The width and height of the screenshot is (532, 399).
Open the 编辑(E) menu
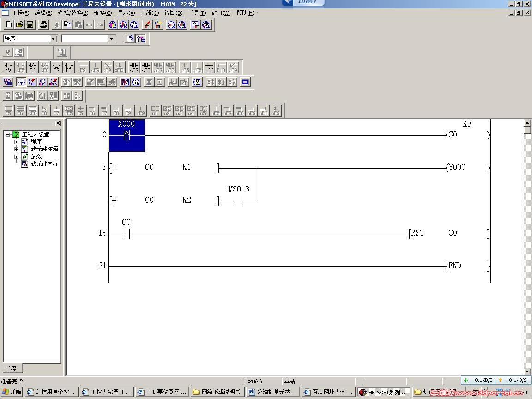43,13
